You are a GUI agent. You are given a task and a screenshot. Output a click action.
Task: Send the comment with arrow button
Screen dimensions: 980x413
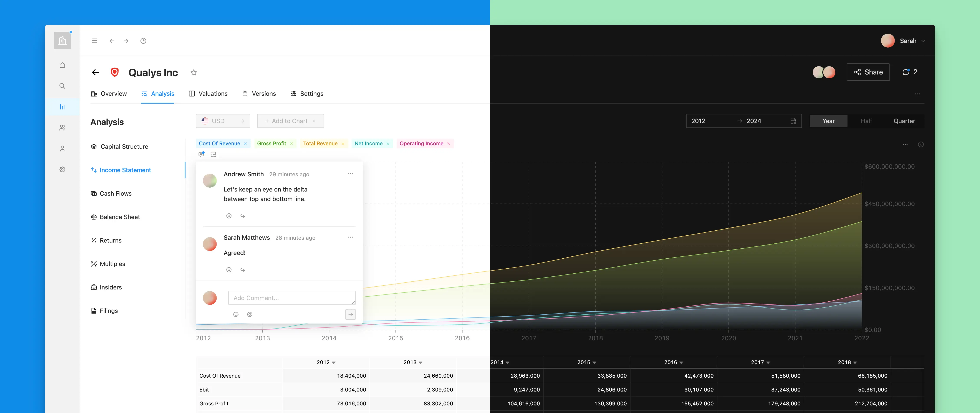(x=350, y=314)
